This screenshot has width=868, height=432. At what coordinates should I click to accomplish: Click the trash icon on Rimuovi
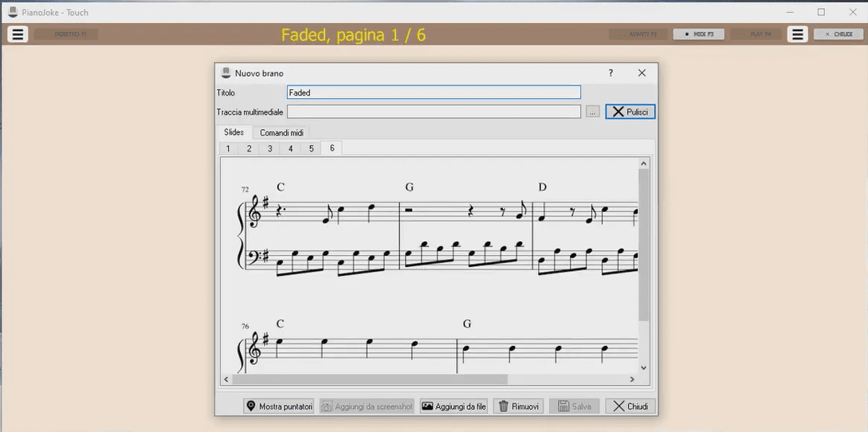click(504, 406)
